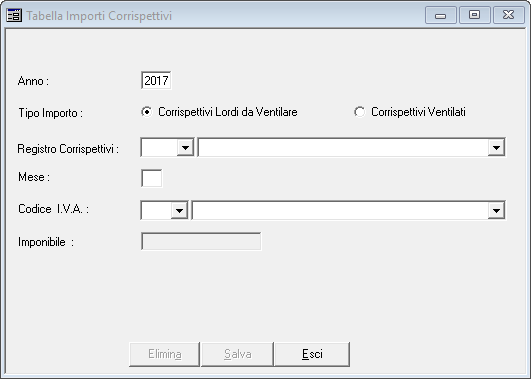The image size is (531, 379).
Task: Open the Codice I.V.A. code dropdown arrow
Action: point(179,210)
